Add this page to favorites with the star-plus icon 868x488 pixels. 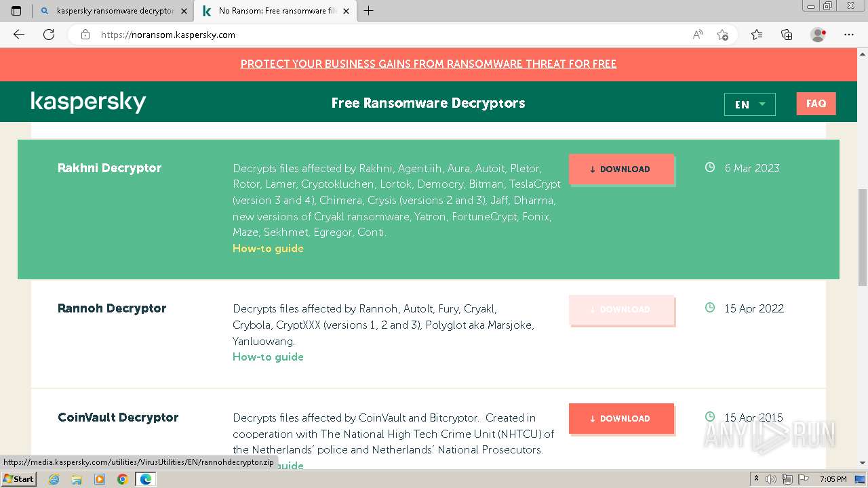click(722, 35)
